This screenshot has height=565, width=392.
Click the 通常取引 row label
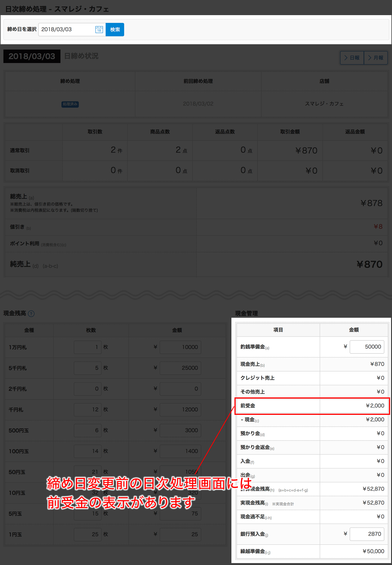(x=20, y=150)
